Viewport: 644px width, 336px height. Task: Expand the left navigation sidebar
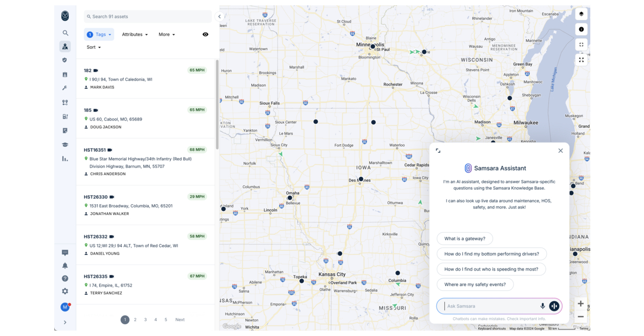pos(65,323)
